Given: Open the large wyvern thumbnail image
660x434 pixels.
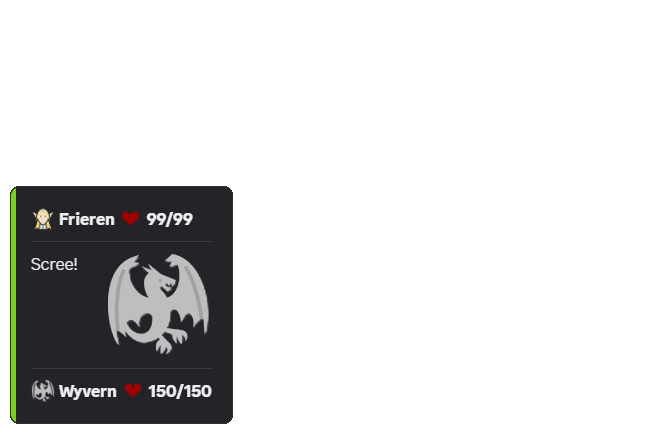Looking at the screenshot, I should (x=158, y=304).
